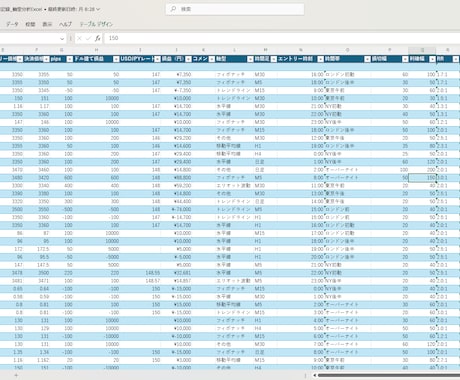Select column M header
460x380 pixels.
265,50
